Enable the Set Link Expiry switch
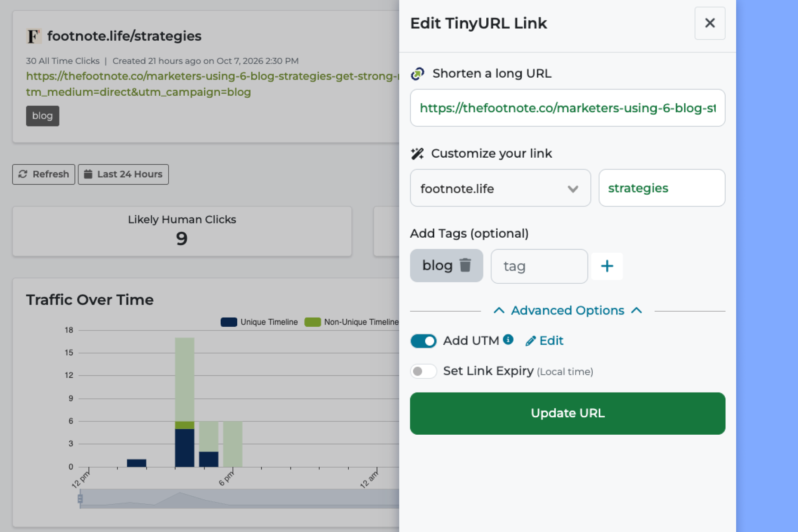The height and width of the screenshot is (532, 798). pyautogui.click(x=423, y=371)
